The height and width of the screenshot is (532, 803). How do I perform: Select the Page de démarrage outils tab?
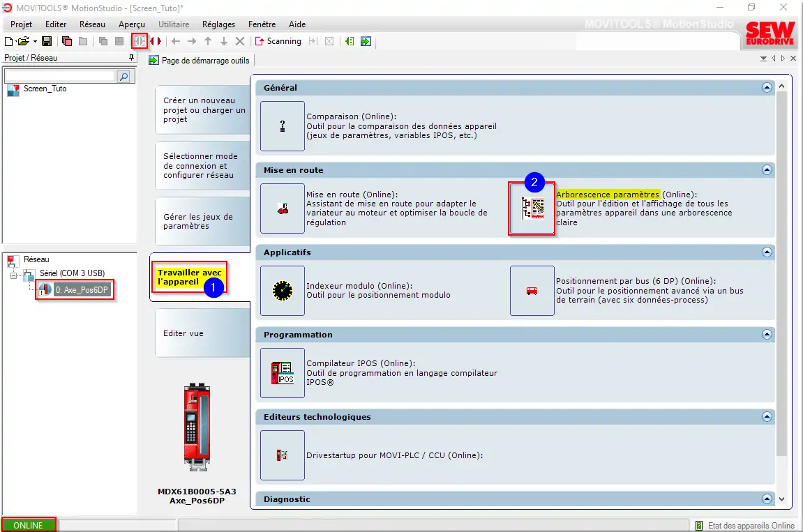click(x=200, y=61)
